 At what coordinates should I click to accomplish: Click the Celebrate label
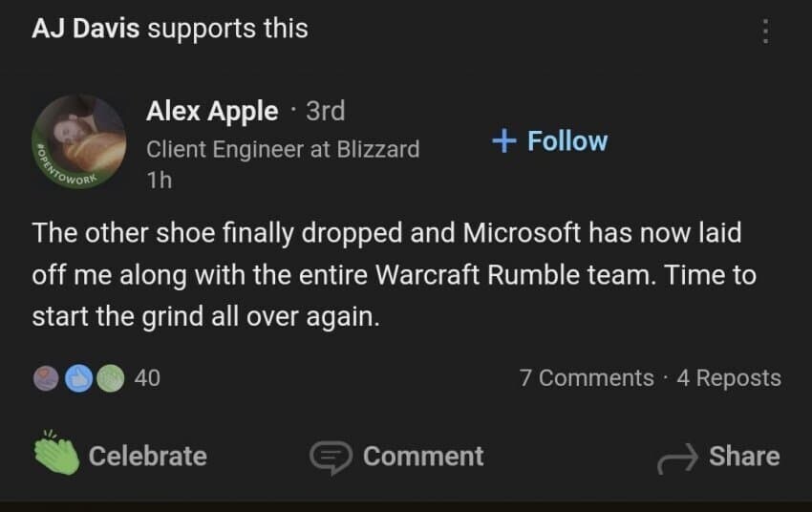147,456
